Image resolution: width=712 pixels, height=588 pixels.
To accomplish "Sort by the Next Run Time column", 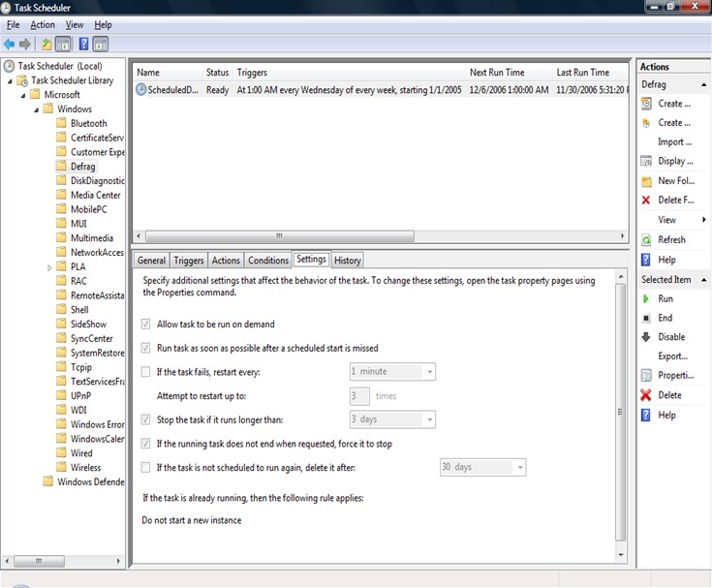I will pos(509,73).
